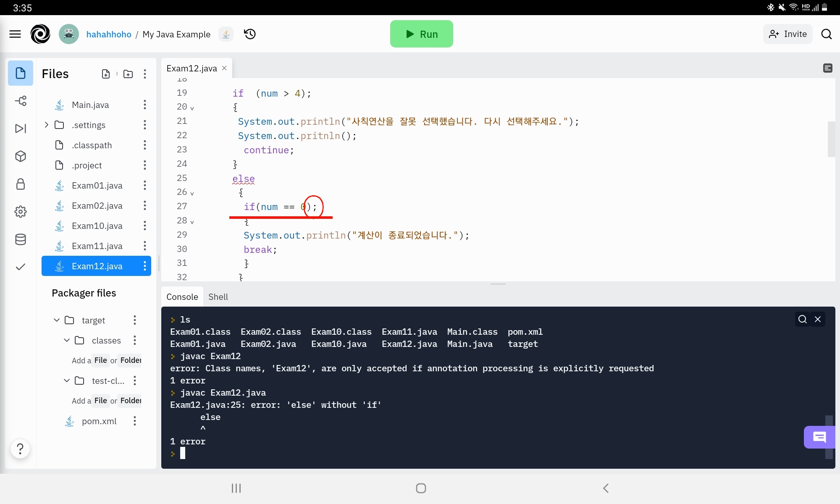Click the Replit logo
Image resolution: width=840 pixels, height=504 pixels.
40,34
